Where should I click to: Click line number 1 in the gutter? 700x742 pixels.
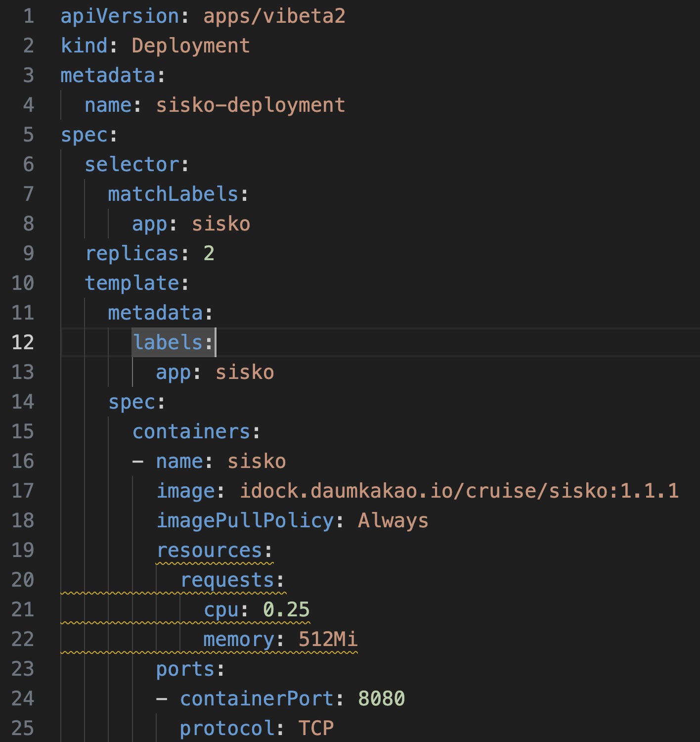(x=29, y=16)
